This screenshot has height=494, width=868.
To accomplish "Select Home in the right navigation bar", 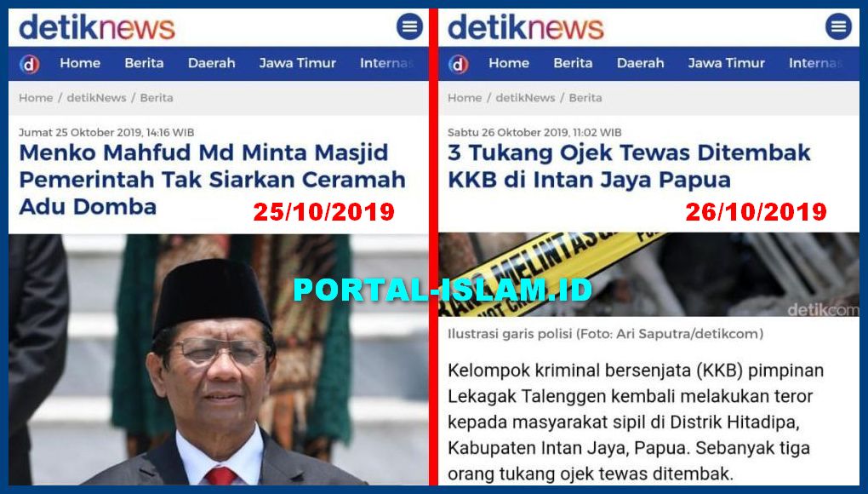I will pyautogui.click(x=509, y=63).
